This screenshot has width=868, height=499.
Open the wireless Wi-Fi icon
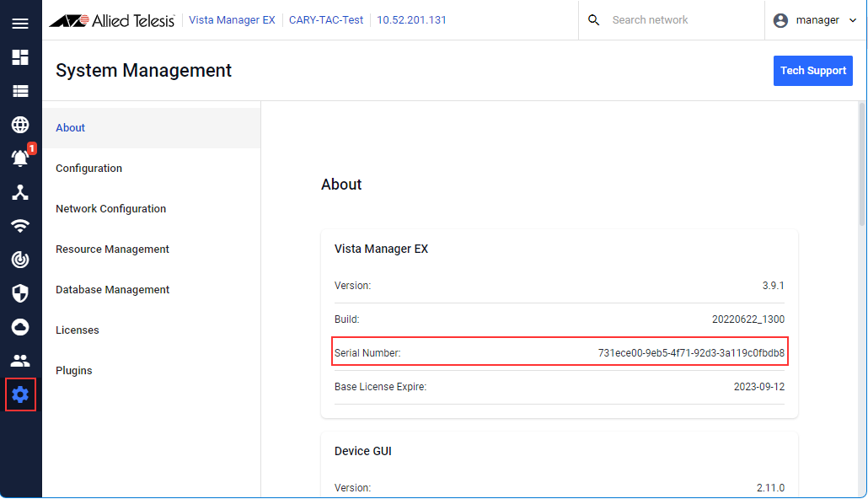point(20,226)
